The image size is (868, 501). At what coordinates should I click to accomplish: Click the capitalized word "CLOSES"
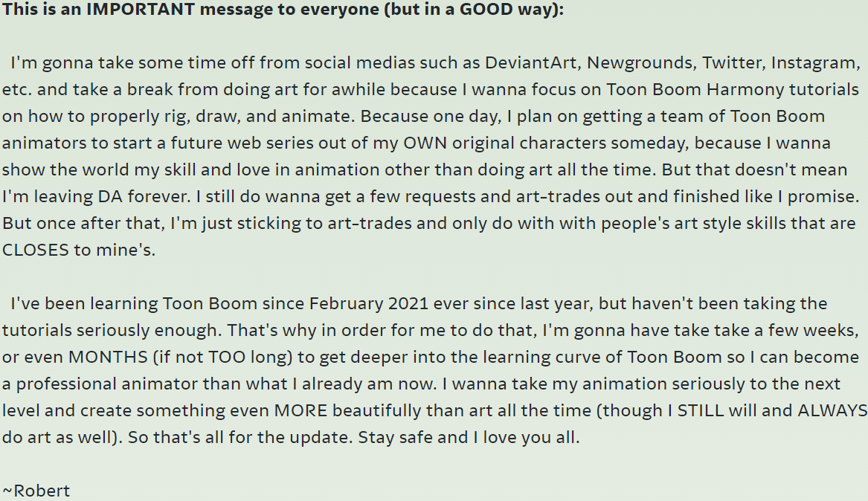tap(35, 250)
